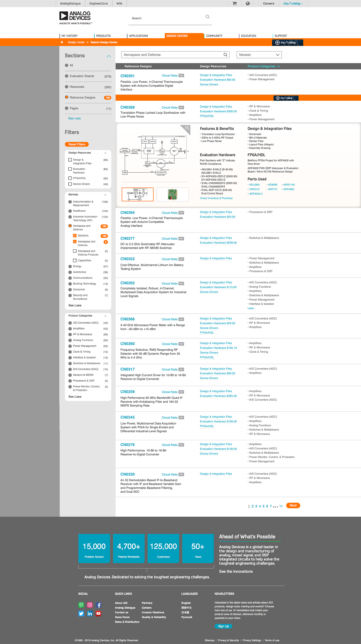
Task: Click the zoom-in icon on the CN0369 diagram
Action: (187, 128)
